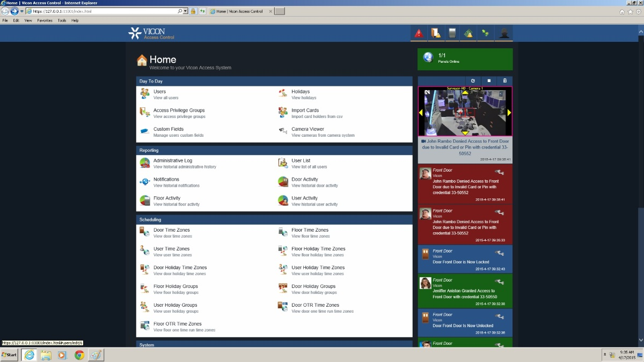Click the trash icon above camera feed
644x362 pixels.
click(504, 81)
